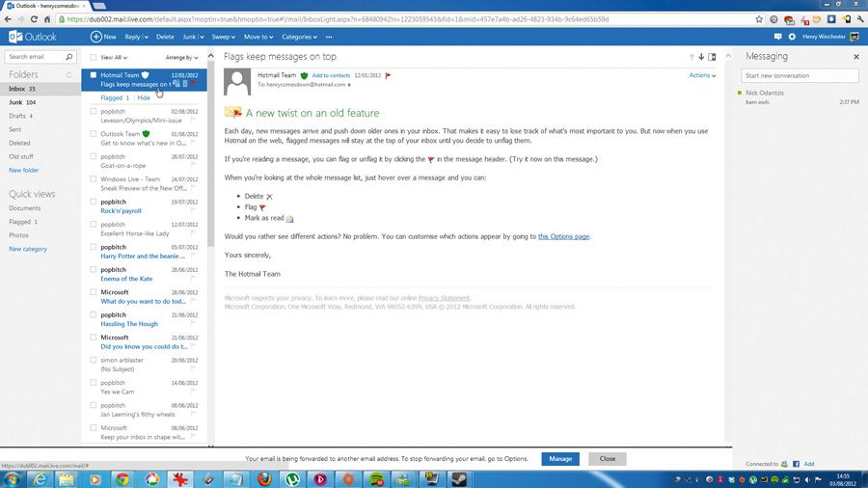
Task: Open Google Chrome taskbar icon
Action: [122, 479]
